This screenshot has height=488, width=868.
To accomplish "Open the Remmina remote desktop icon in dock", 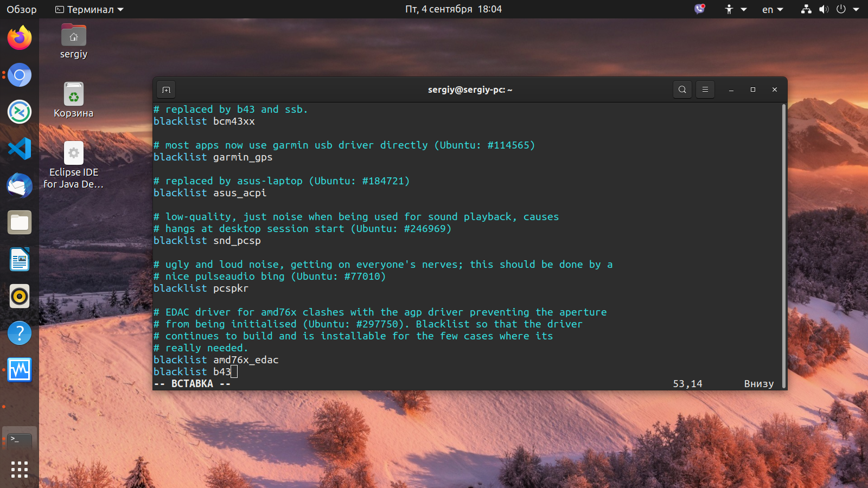I will pyautogui.click(x=20, y=112).
